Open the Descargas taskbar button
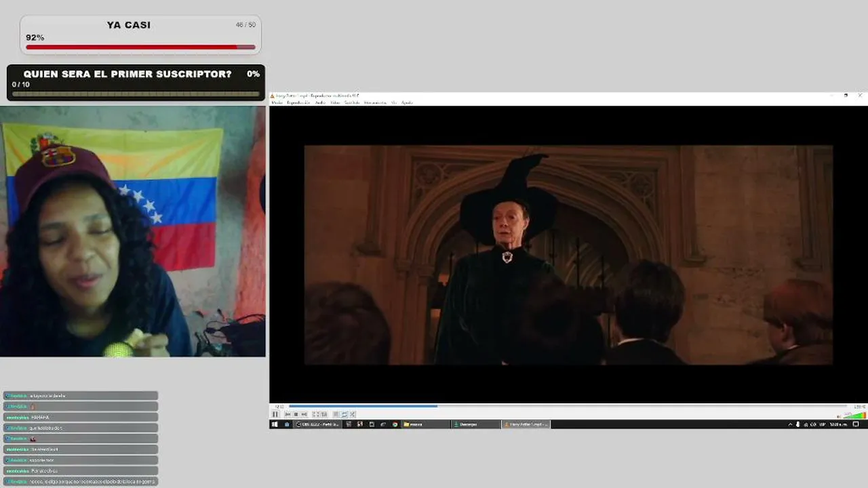868x488 pixels. click(x=476, y=424)
